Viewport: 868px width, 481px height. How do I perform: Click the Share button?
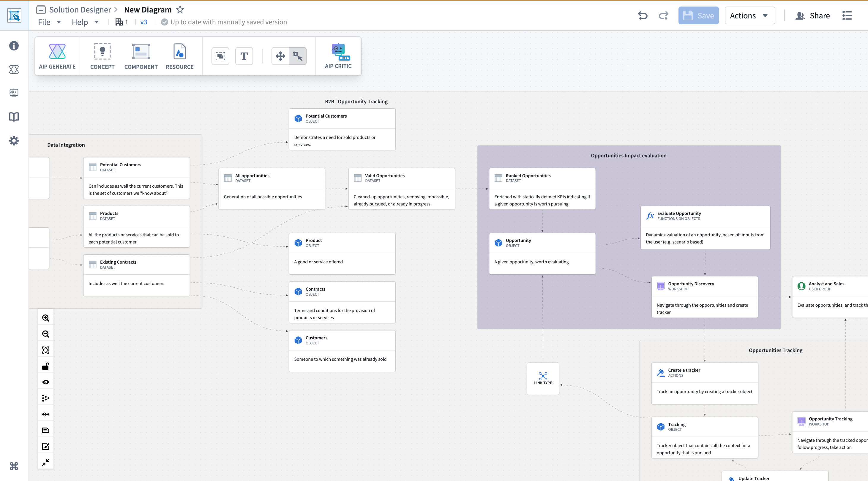tap(812, 15)
